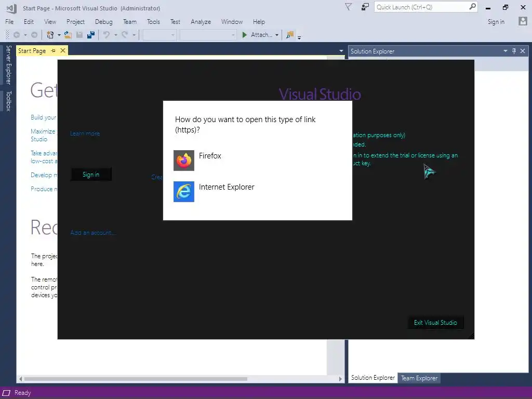The image size is (532, 399).
Task: Open the Test menu
Action: pyautogui.click(x=175, y=22)
